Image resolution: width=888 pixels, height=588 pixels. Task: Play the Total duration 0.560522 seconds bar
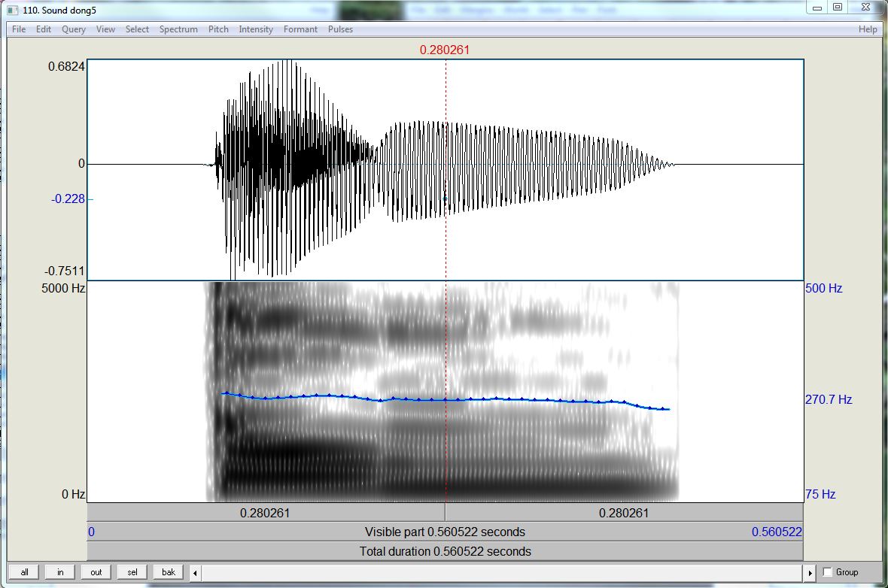(x=446, y=551)
